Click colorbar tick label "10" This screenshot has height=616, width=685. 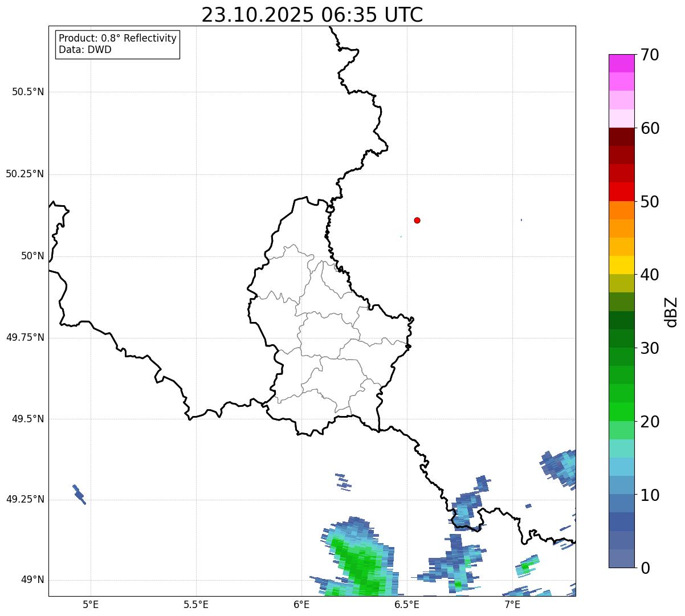click(x=650, y=495)
